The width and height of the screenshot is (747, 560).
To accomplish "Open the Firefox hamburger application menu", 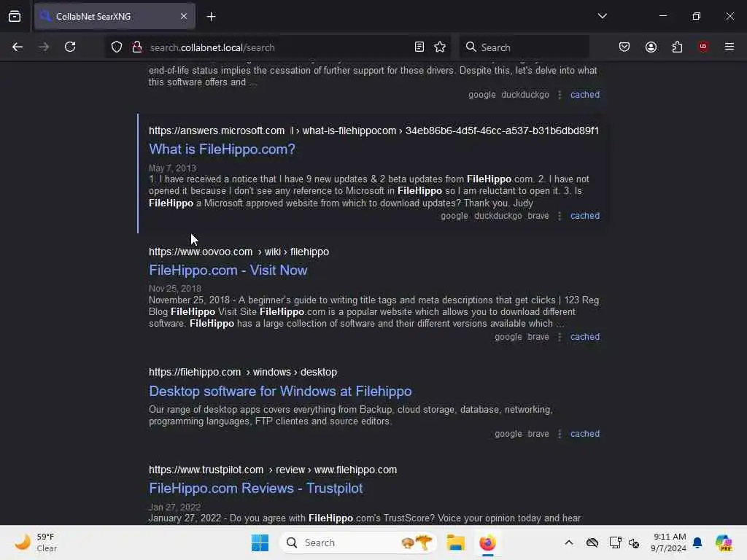I will [729, 47].
